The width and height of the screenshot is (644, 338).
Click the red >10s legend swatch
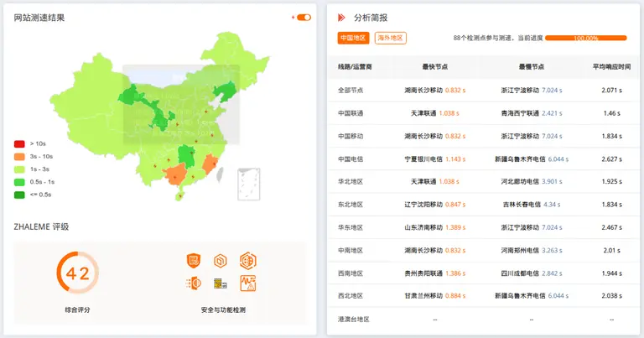(19, 143)
